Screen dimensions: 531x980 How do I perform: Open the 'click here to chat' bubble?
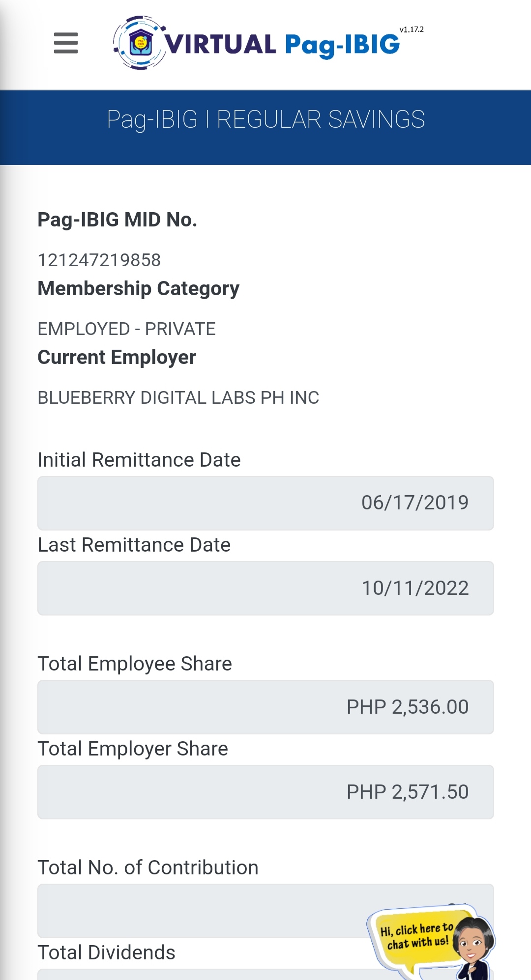(416, 936)
